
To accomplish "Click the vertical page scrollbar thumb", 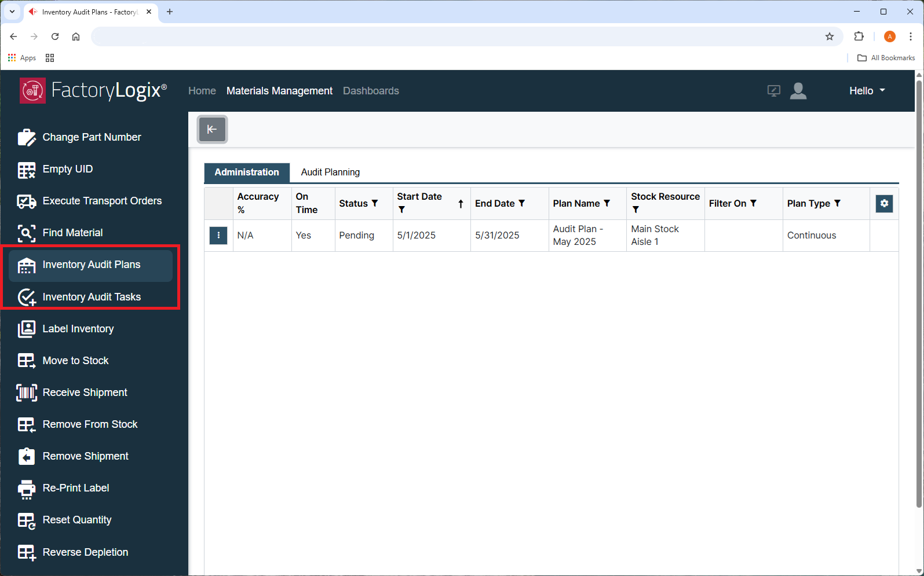I will (x=919, y=294).
